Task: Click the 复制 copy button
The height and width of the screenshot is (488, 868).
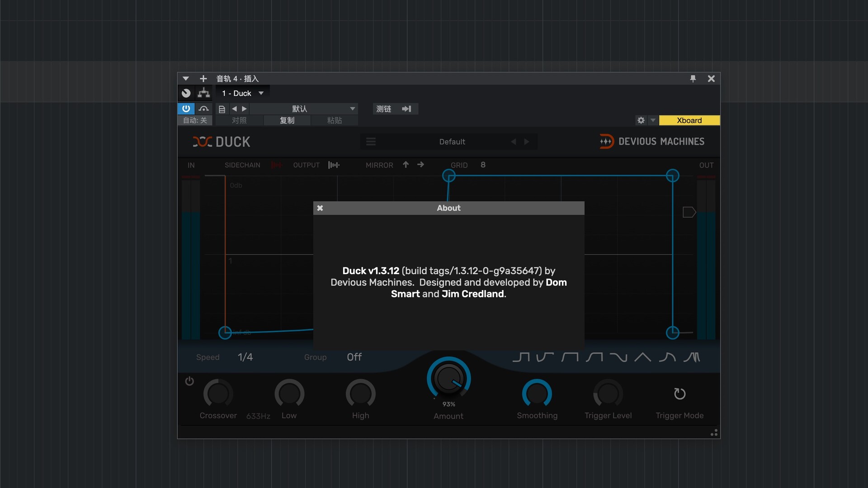Action: click(x=287, y=120)
